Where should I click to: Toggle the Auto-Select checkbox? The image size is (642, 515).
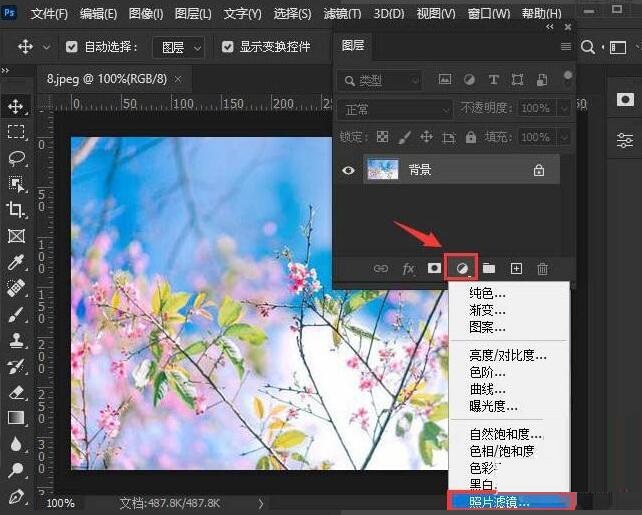[72, 47]
